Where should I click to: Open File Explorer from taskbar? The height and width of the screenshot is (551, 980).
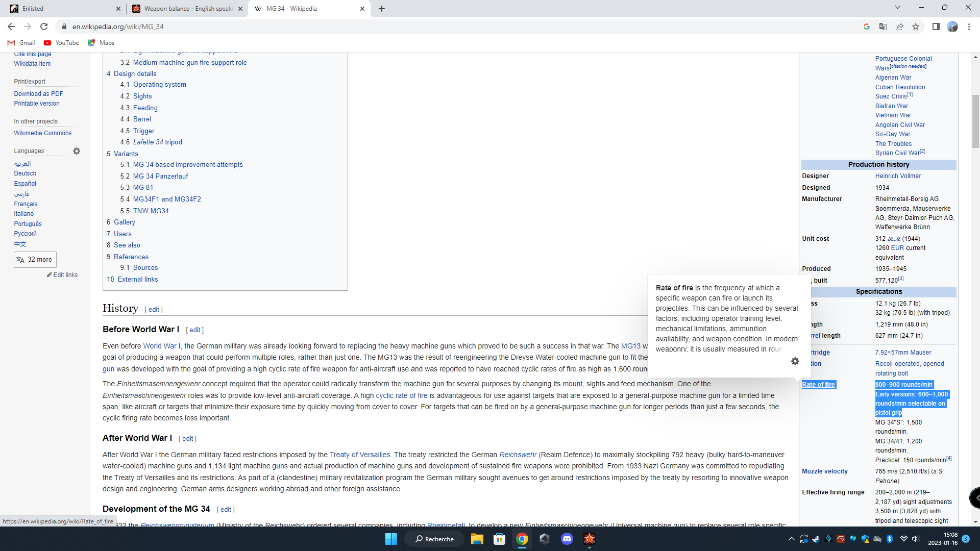477,539
